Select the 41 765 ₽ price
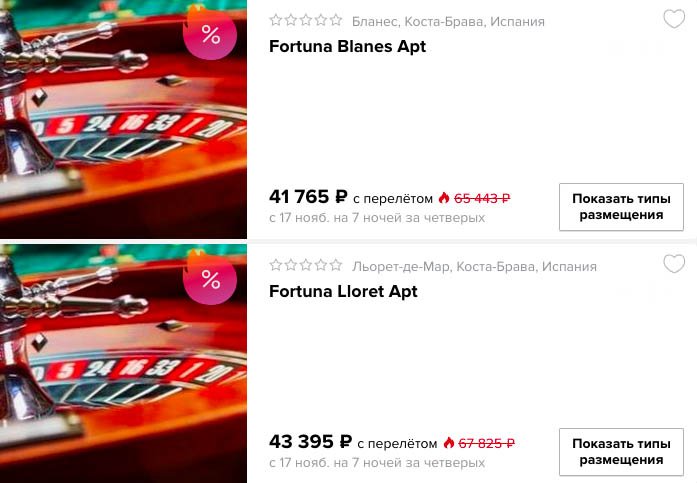 coord(308,196)
